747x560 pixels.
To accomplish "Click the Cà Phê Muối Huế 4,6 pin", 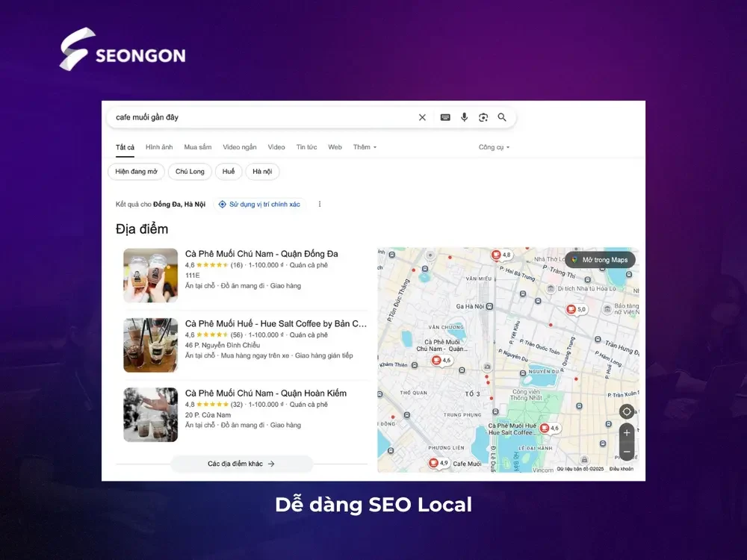I will click(x=549, y=428).
